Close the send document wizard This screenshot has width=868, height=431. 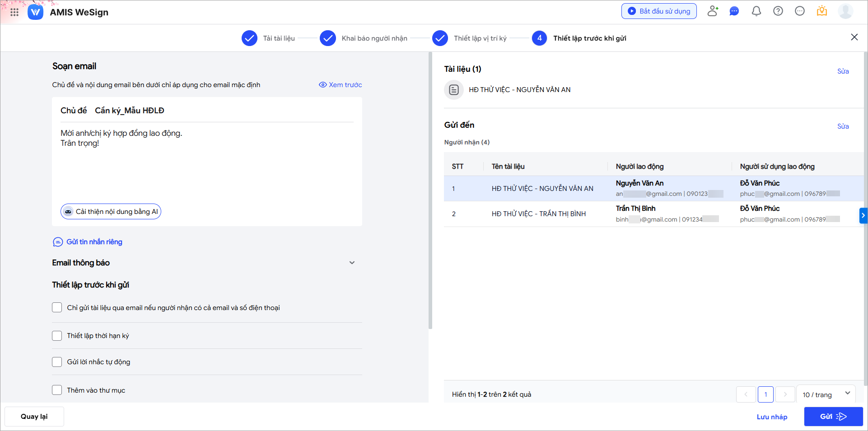click(854, 37)
